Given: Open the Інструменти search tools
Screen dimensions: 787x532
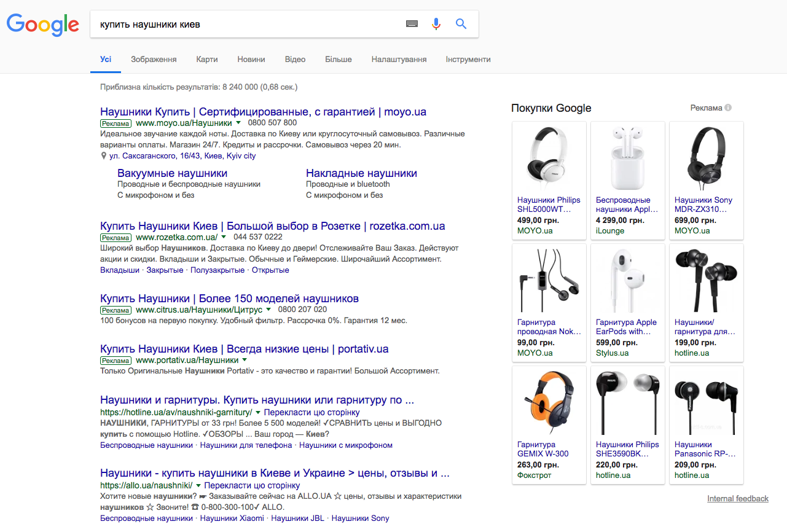Looking at the screenshot, I should pyautogui.click(x=468, y=60).
